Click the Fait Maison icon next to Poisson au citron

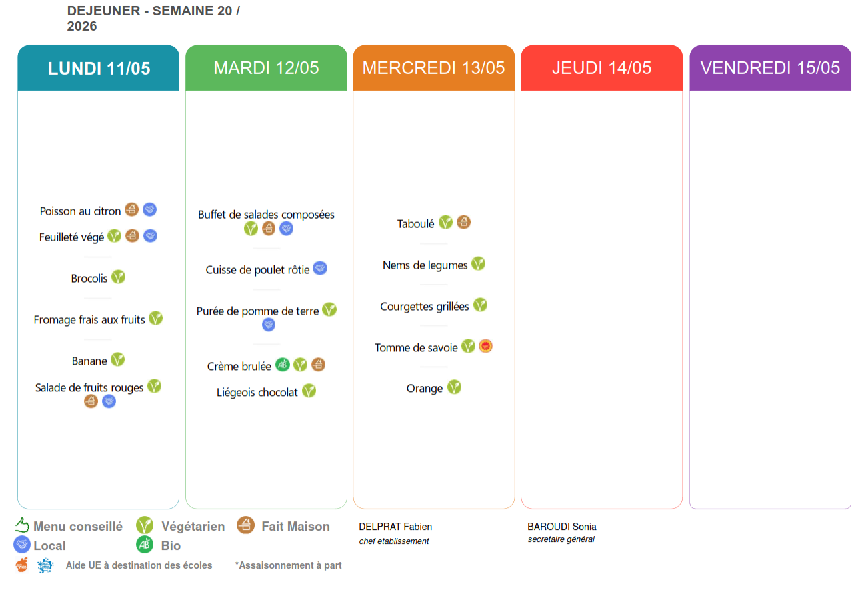[x=132, y=210]
